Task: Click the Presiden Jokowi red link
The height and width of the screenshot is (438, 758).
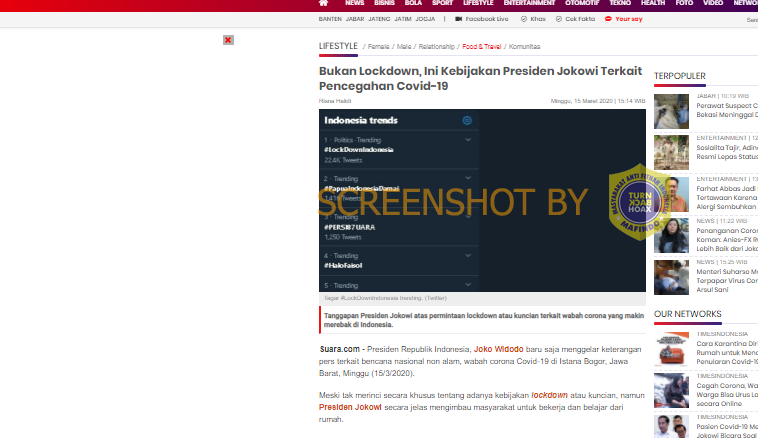Action: [350, 407]
